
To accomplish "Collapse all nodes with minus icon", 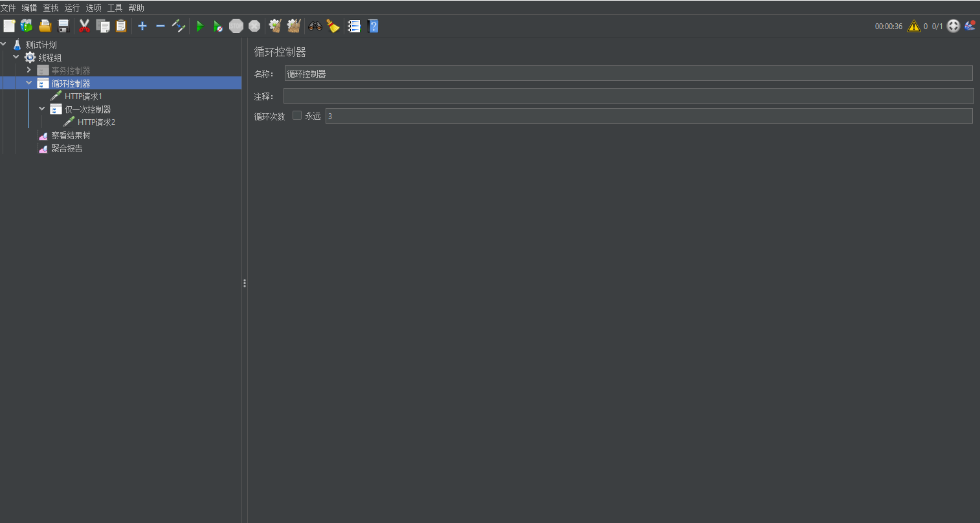I will (x=161, y=26).
